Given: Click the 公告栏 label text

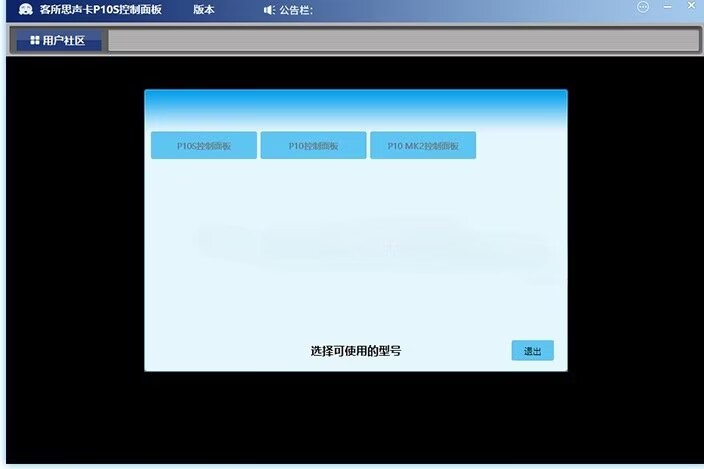Looking at the screenshot, I should pyautogui.click(x=296, y=10).
